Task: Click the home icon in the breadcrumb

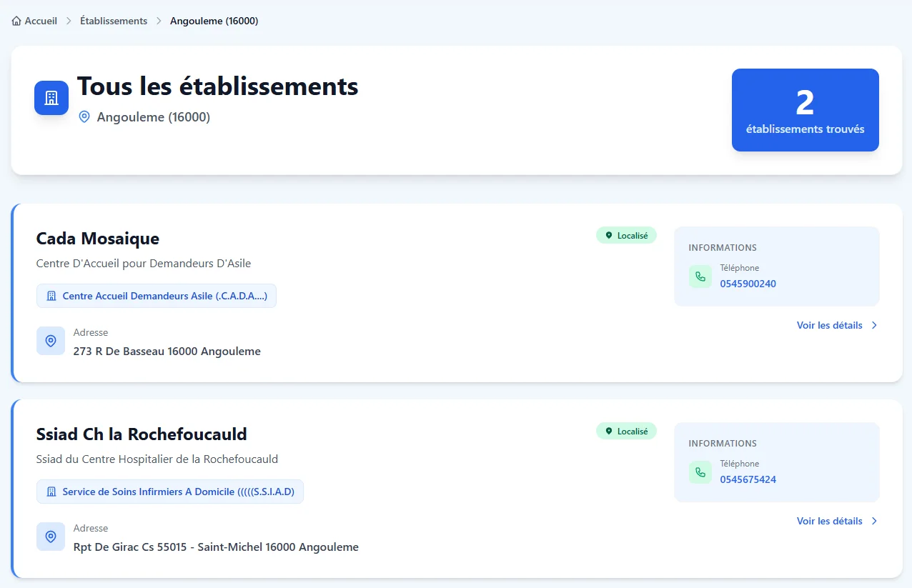Action: [x=16, y=21]
